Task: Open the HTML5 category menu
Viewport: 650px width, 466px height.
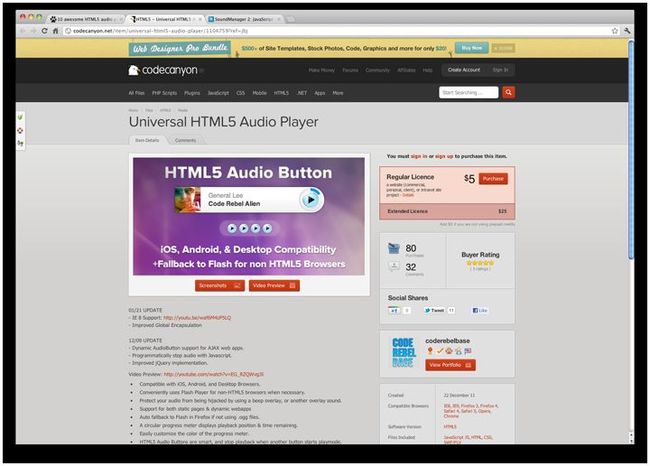Action: [281, 93]
